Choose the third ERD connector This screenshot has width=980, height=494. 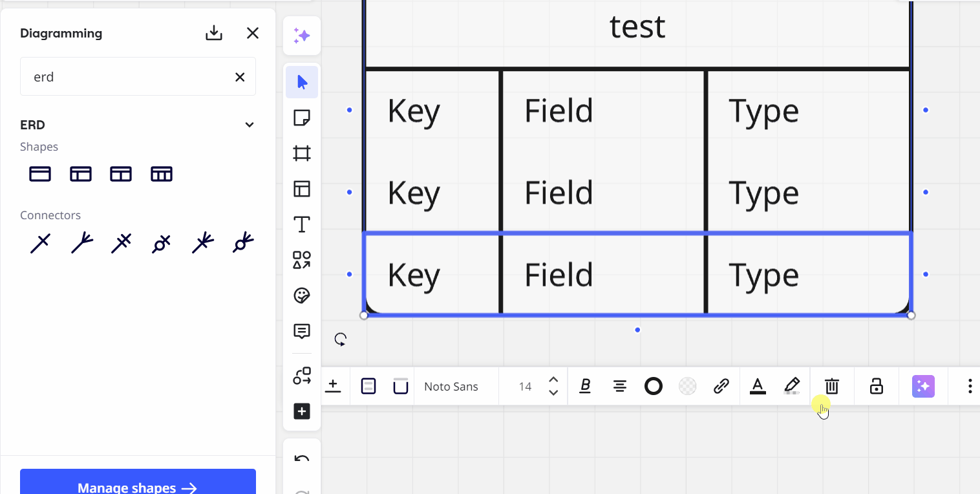[122, 244]
